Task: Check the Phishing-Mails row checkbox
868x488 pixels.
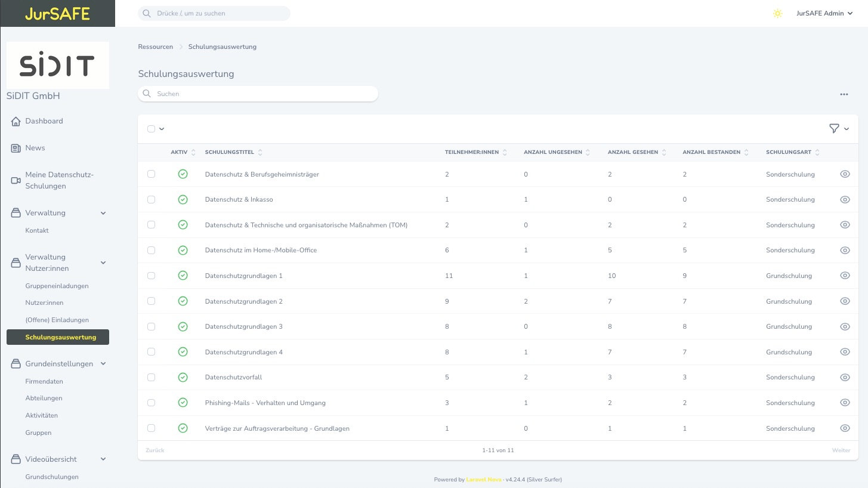Action: pyautogui.click(x=151, y=403)
